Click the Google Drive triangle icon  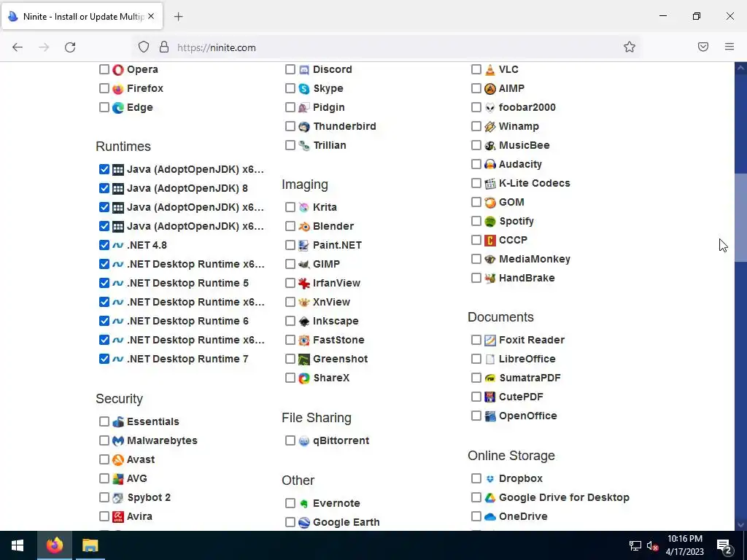pos(489,497)
